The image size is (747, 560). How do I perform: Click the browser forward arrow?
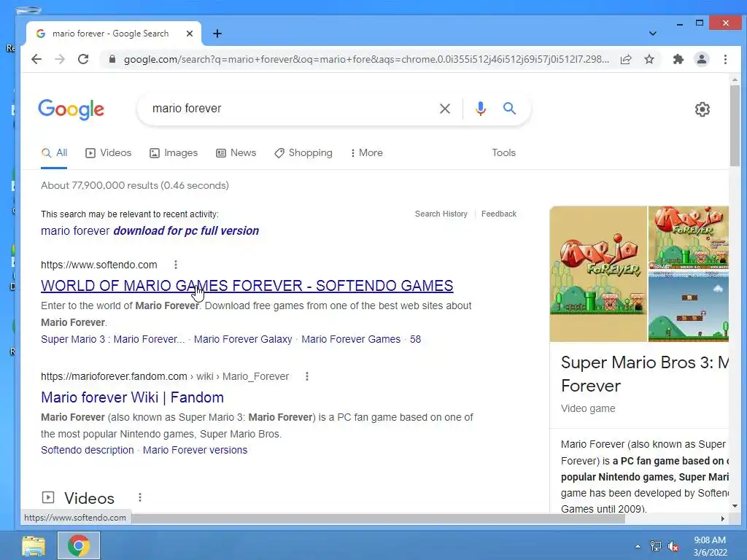click(x=60, y=59)
